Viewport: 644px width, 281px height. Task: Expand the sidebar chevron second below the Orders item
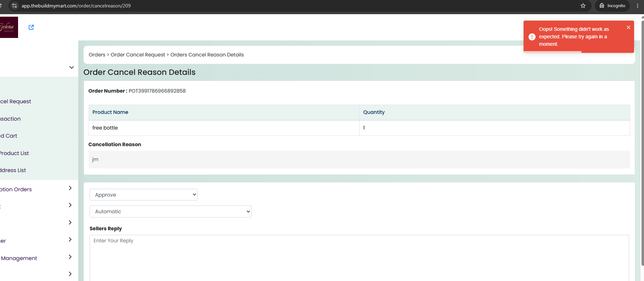(70, 222)
